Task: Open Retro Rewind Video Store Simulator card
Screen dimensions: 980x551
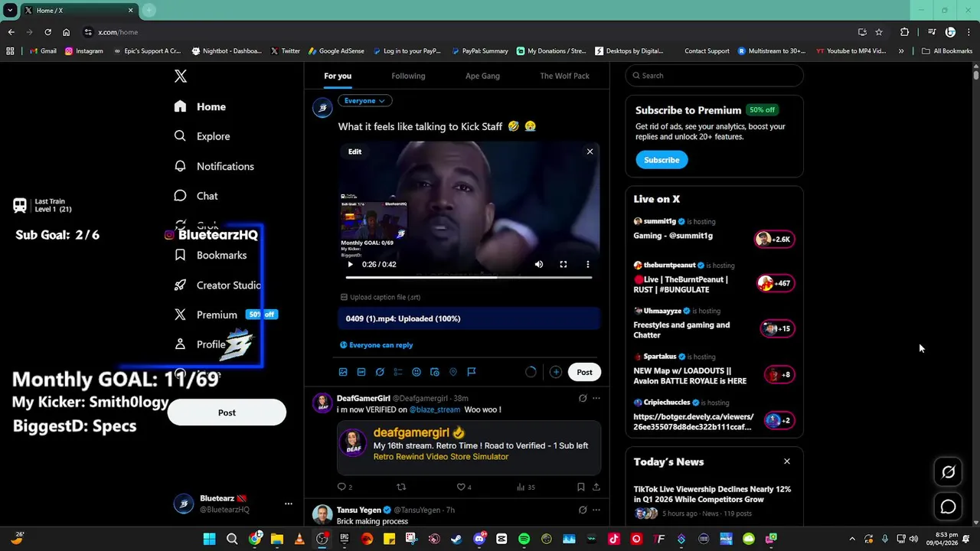Action: 469,446
